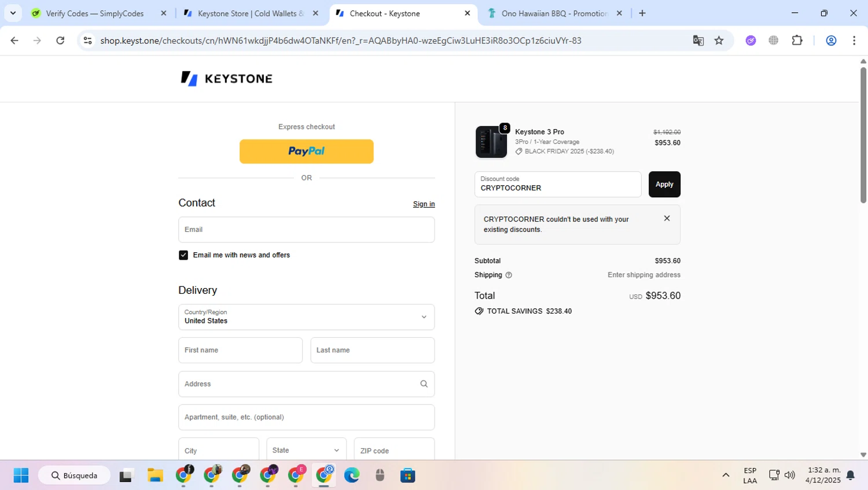
Task: Click the translate page icon
Action: point(698,40)
